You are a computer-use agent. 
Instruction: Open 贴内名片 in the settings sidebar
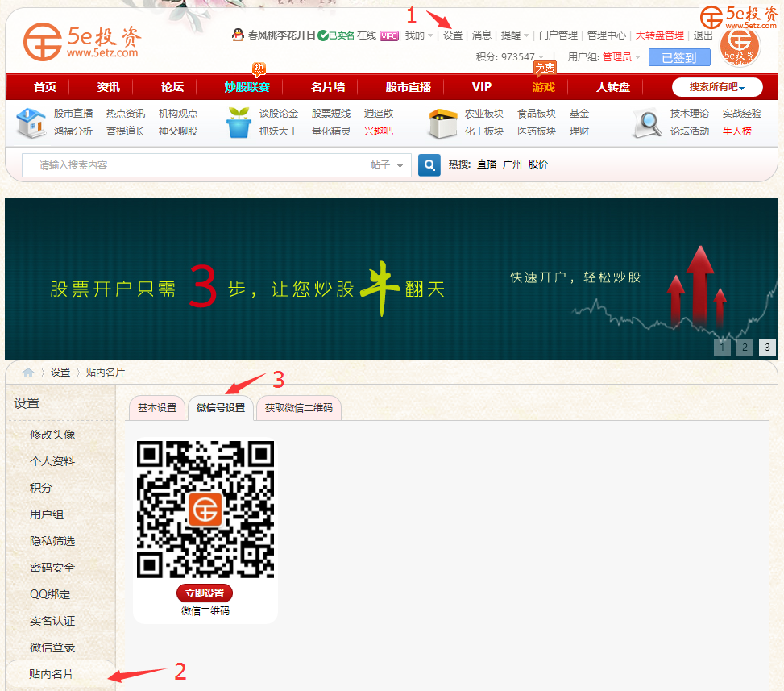coord(52,674)
